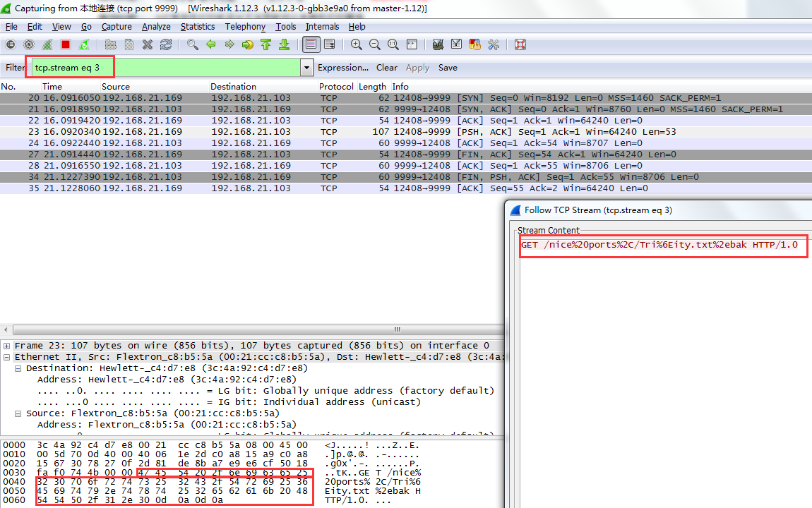Toggle auto scroll during live capture
Viewport: 812px width, 508px height.
click(329, 45)
